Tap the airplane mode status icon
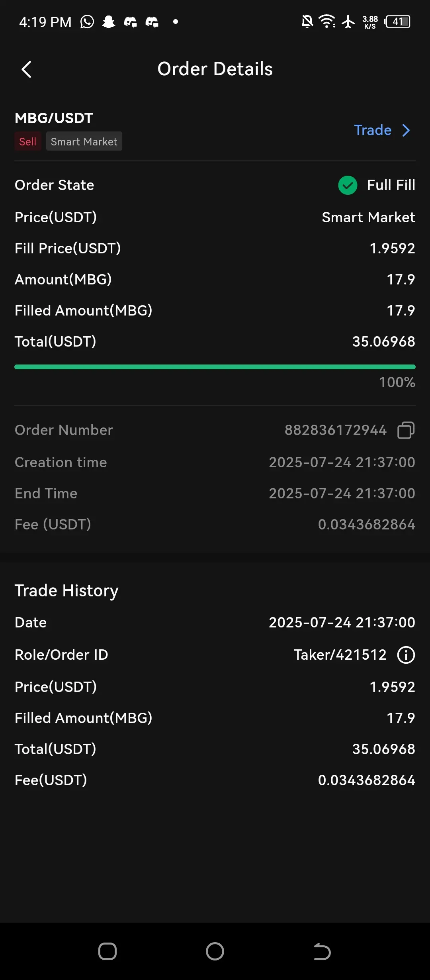Viewport: 430px width, 980px height. coord(348,22)
